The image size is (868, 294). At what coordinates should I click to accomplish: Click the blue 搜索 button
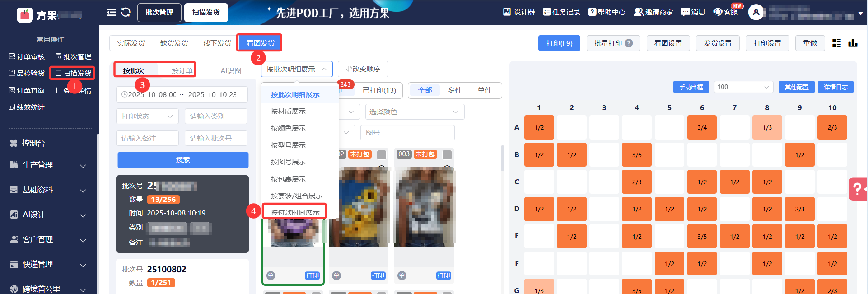[x=183, y=160]
